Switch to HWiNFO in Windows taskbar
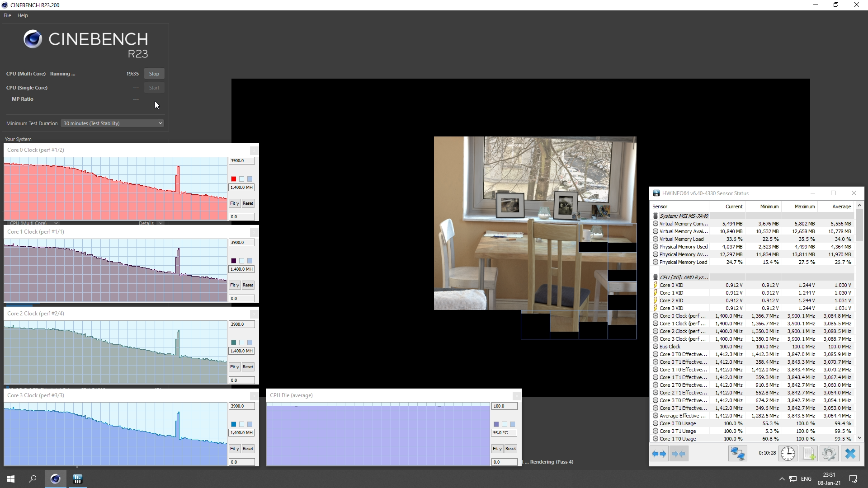The width and height of the screenshot is (868, 488). 77,479
